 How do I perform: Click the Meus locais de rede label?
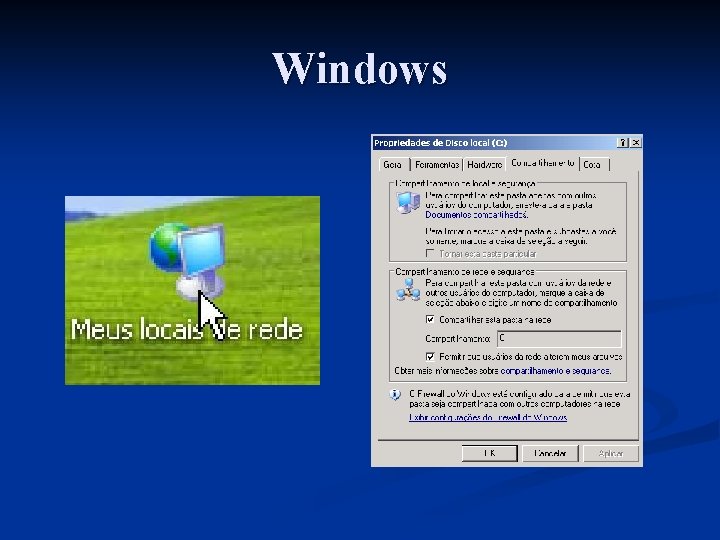click(187, 330)
